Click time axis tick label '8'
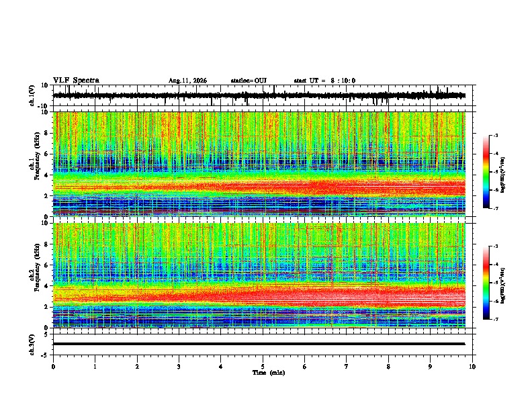 click(x=388, y=367)
